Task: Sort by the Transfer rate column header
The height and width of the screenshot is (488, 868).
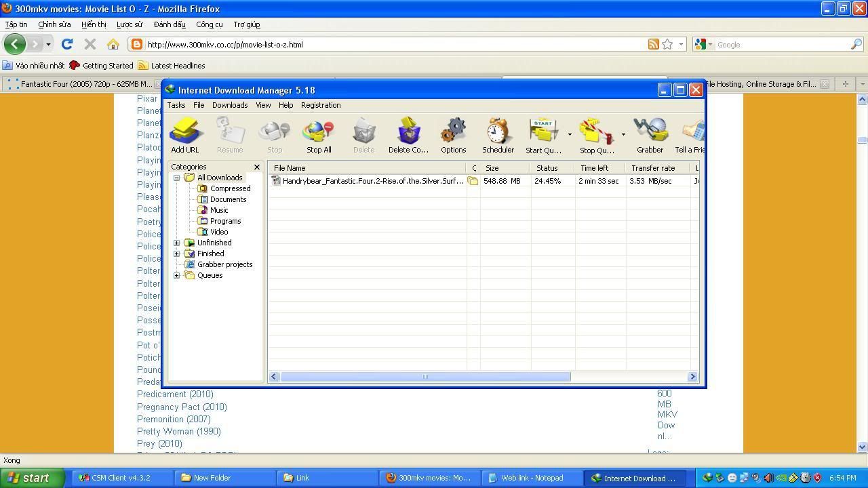Action: pyautogui.click(x=657, y=168)
